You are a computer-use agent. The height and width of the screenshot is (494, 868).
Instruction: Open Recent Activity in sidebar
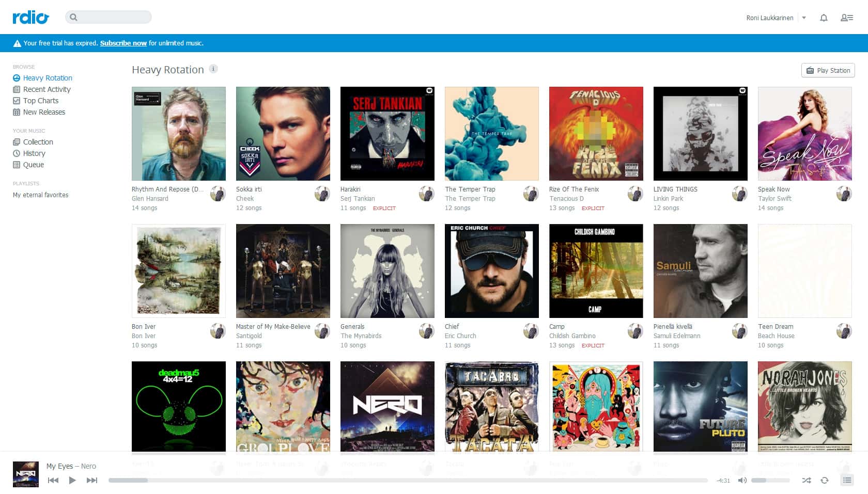(x=41, y=89)
